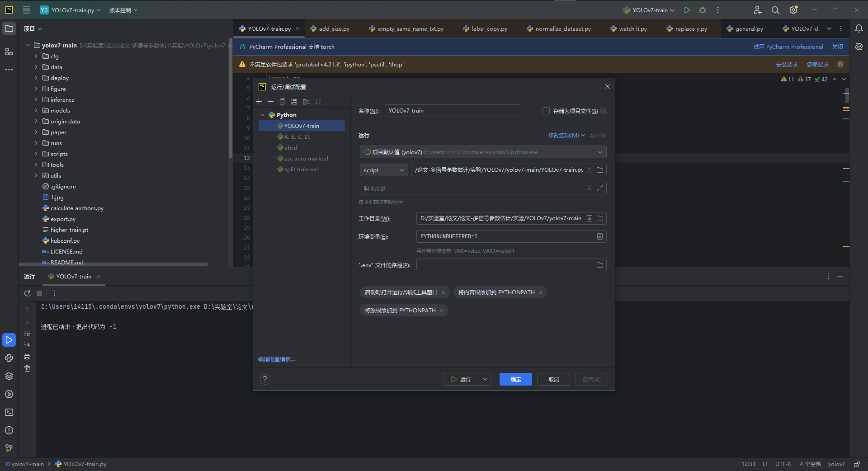Screen dimensions: 868x471
Task: Browse for .env file path
Action: 600,265
